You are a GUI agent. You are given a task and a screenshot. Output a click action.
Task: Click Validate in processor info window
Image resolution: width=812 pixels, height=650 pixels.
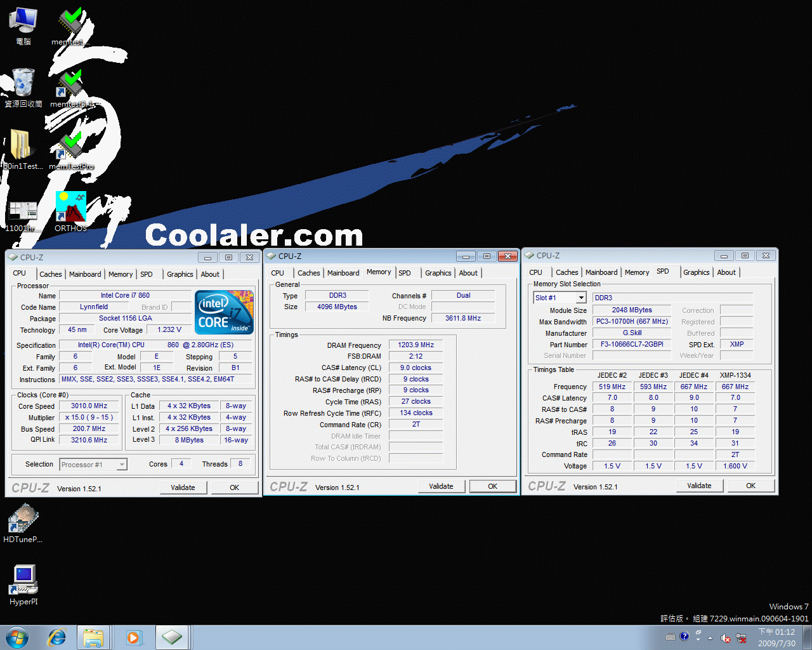[183, 487]
